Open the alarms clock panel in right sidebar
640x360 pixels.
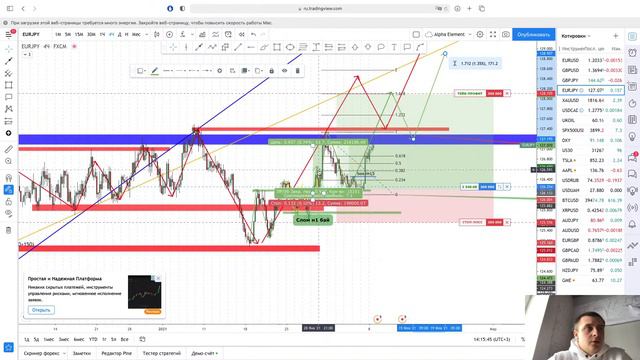[632, 53]
